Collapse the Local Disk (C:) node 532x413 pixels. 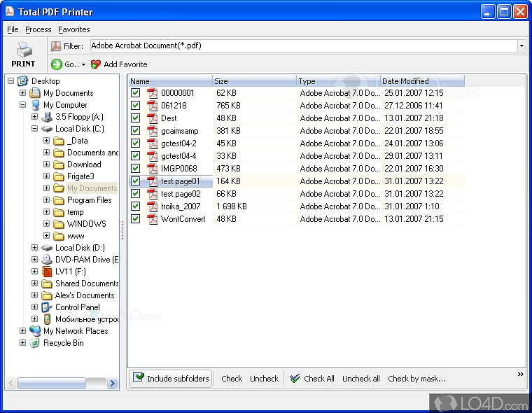click(34, 129)
